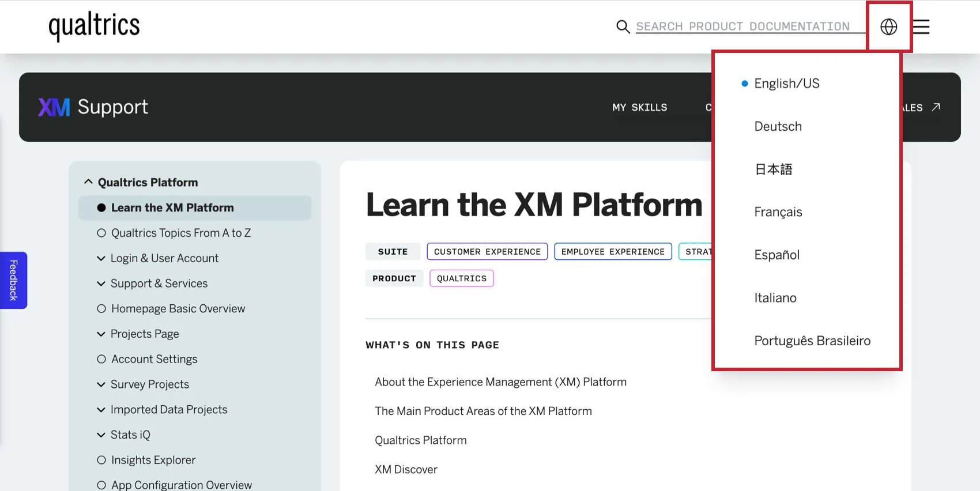The image size is (980, 491).
Task: Expand Support & Services section
Action: (x=101, y=284)
